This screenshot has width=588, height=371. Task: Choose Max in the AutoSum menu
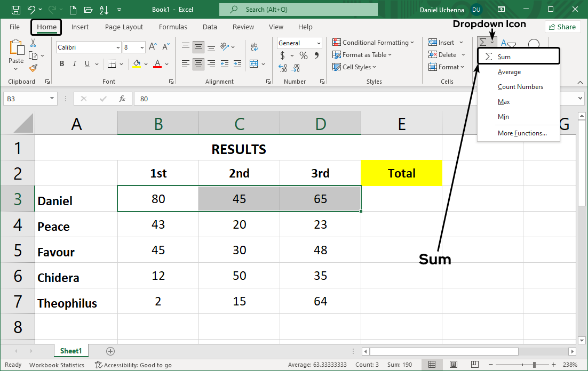coord(503,101)
